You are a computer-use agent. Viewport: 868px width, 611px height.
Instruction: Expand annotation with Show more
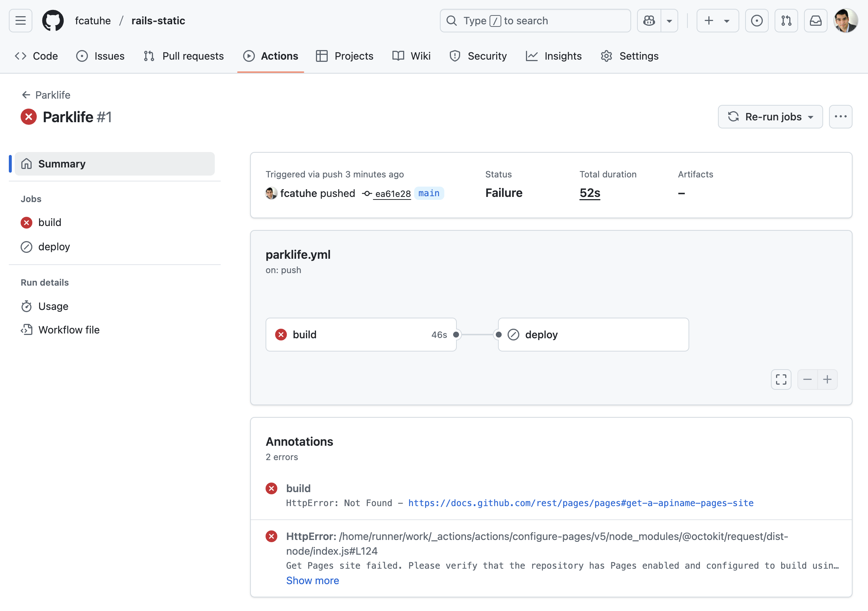coord(313,580)
